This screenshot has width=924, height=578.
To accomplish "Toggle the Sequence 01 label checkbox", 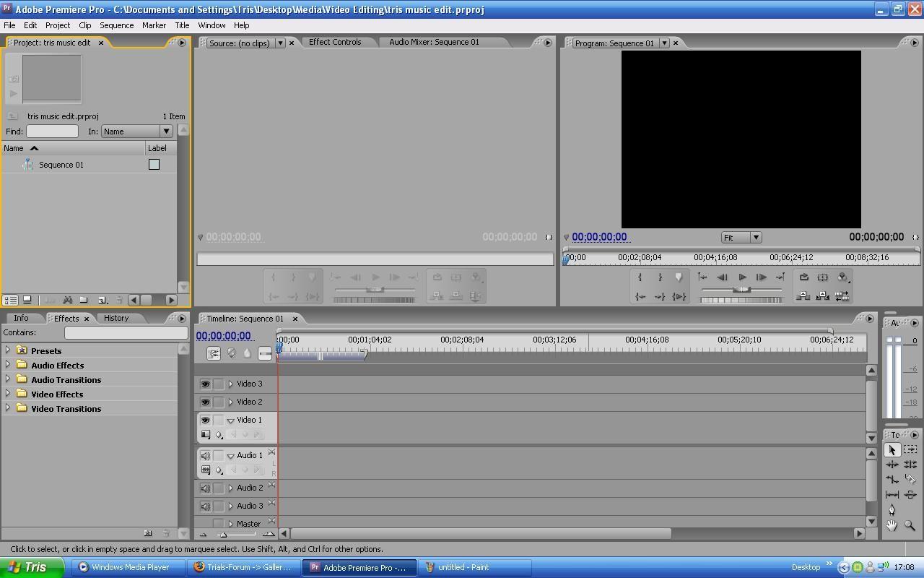I will (x=154, y=165).
